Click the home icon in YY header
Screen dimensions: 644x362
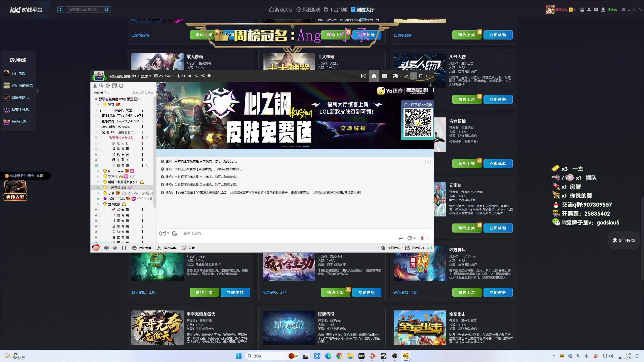[374, 76]
